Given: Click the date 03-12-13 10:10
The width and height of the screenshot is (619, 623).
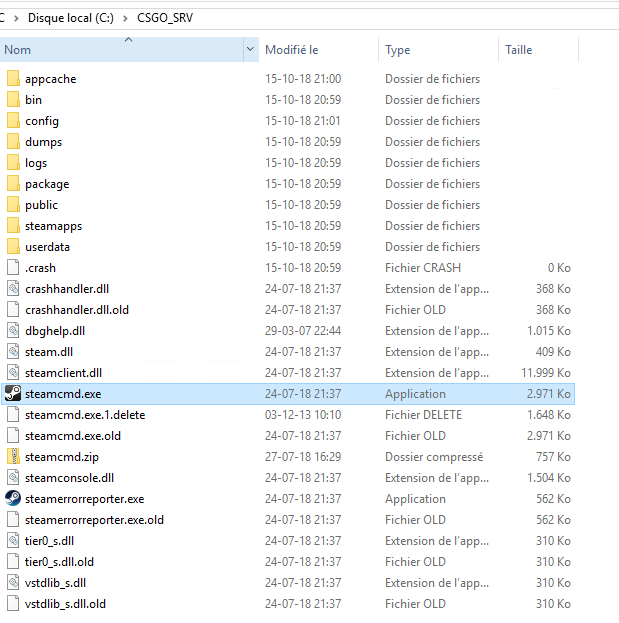Looking at the screenshot, I should click(303, 415).
